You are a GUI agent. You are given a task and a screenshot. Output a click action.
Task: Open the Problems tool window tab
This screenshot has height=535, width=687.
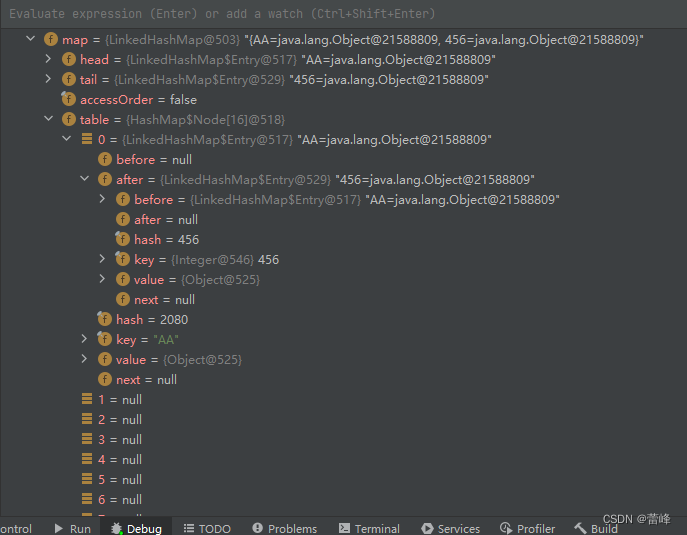[285, 528]
